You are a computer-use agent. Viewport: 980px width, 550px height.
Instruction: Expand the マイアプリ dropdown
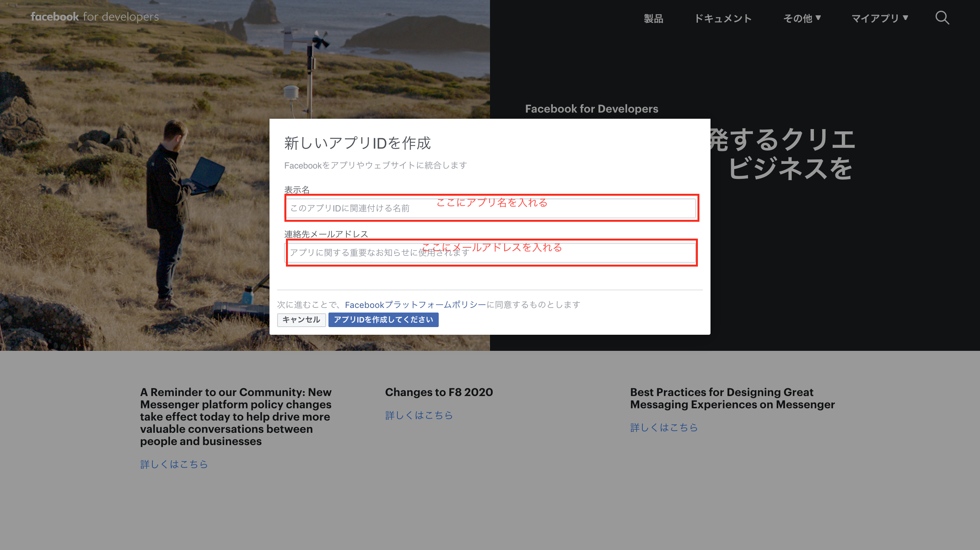(x=876, y=18)
